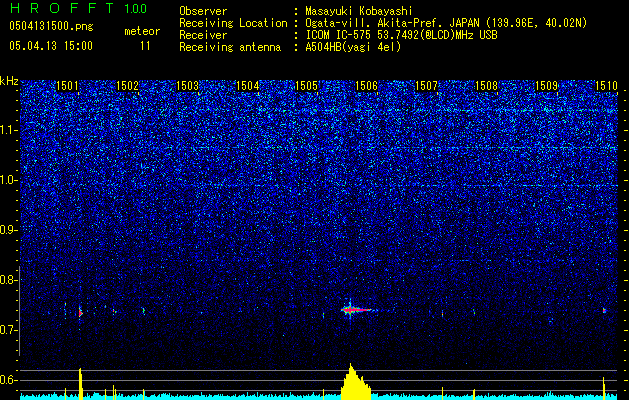Click the 0.7 kHz axis label
Viewport: 629px width, 400px height.
point(8,330)
